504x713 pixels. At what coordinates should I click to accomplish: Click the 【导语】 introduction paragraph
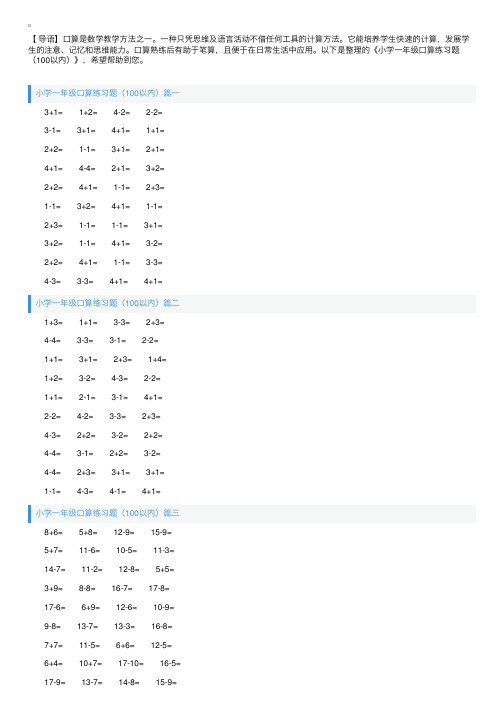248,50
